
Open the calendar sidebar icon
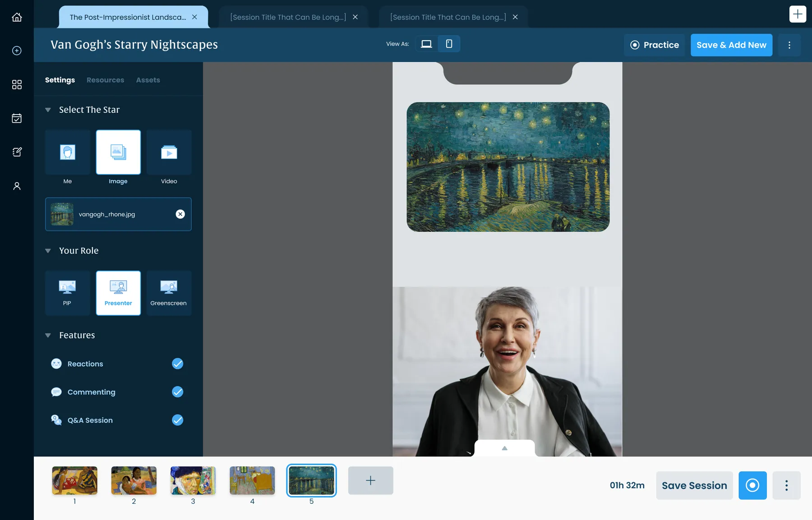pyautogui.click(x=17, y=118)
